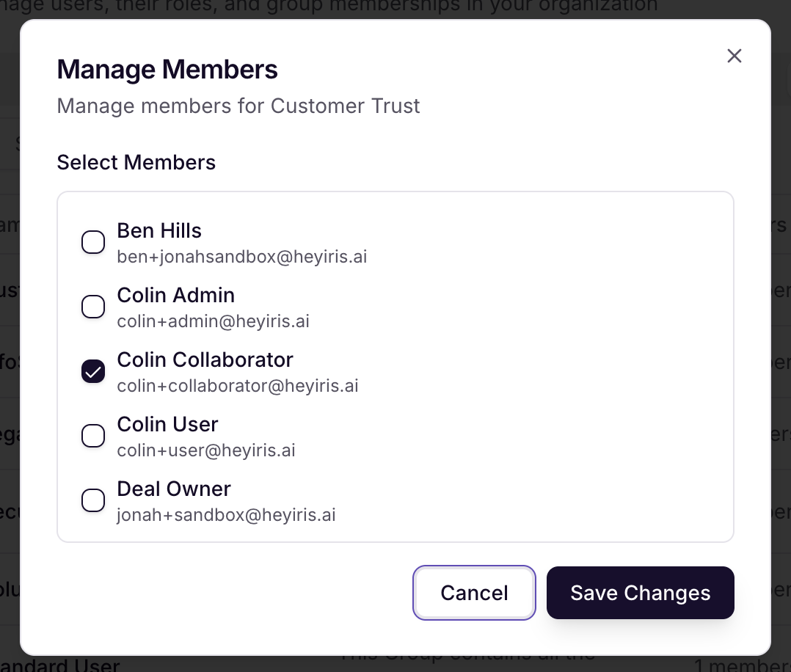The image size is (791, 672).
Task: Click the Select Members label
Action: (136, 162)
